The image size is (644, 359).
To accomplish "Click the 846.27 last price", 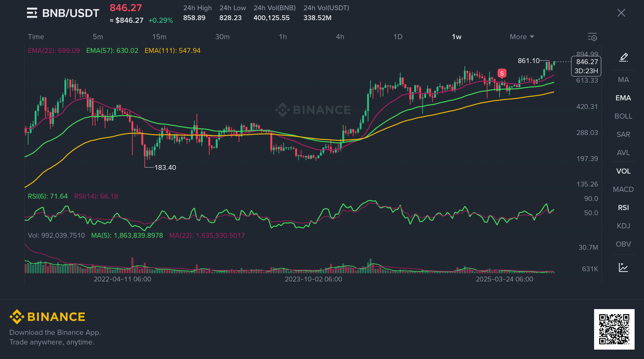I will pyautogui.click(x=126, y=8).
